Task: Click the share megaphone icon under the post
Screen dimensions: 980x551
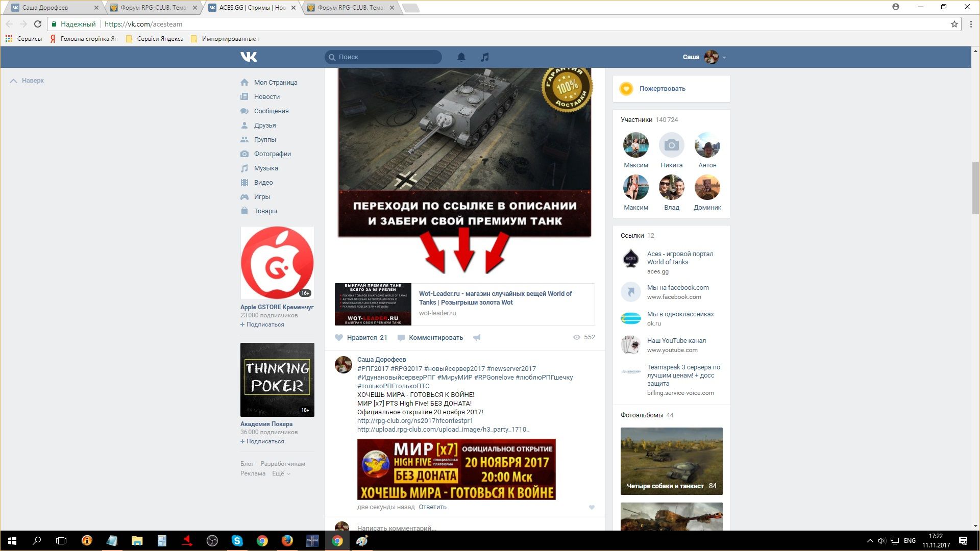Action: [477, 338]
